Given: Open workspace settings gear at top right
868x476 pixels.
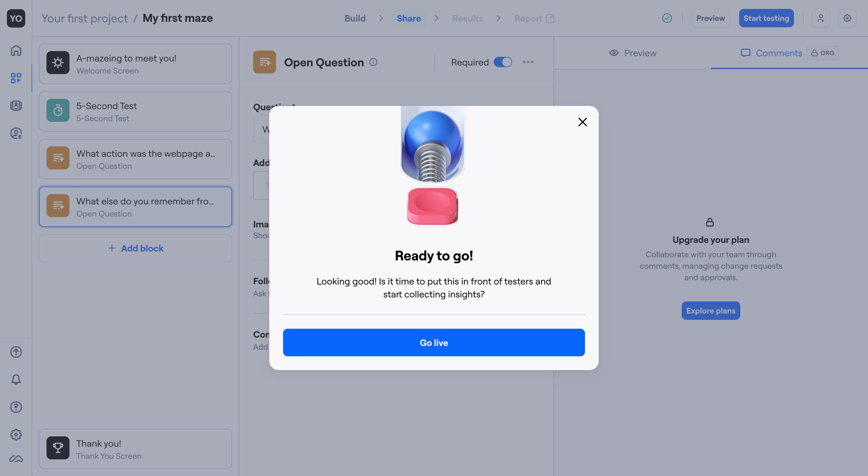Looking at the screenshot, I should pyautogui.click(x=847, y=18).
